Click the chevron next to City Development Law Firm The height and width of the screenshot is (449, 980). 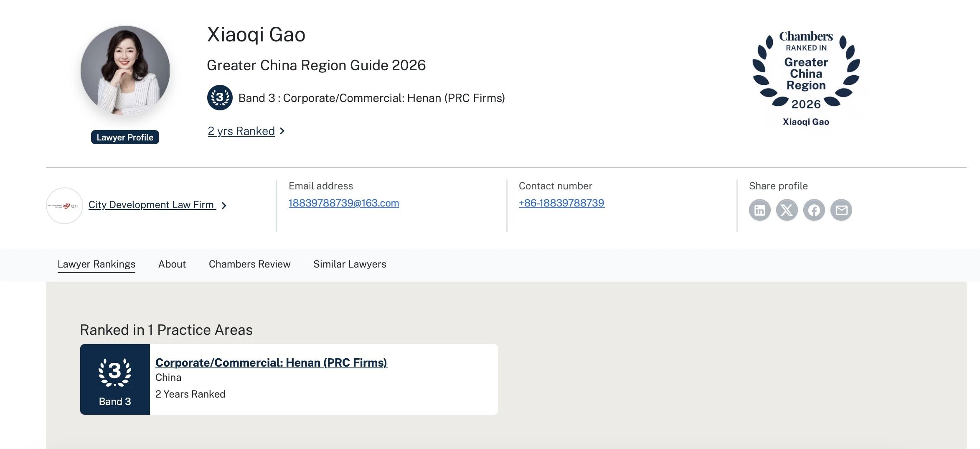(x=224, y=206)
